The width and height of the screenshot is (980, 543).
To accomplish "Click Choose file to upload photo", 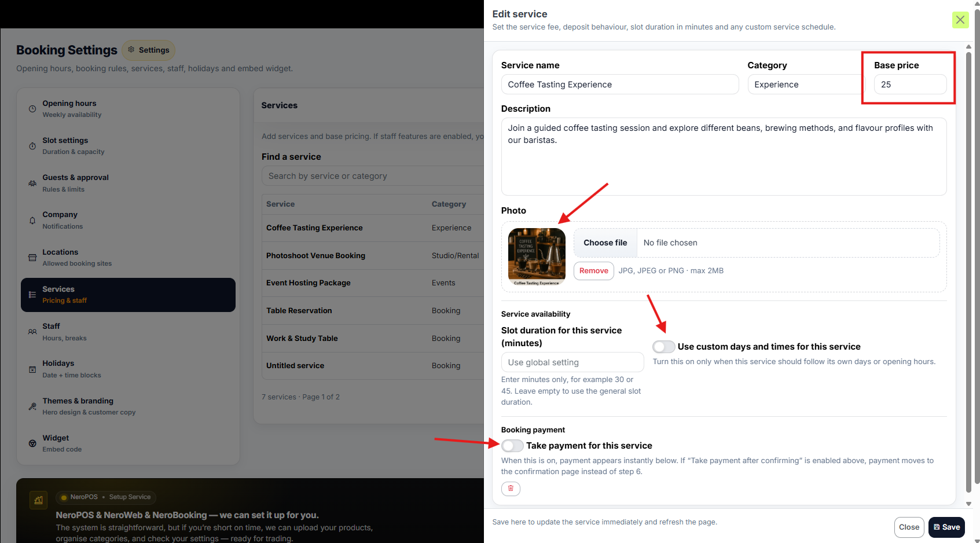I will (605, 243).
